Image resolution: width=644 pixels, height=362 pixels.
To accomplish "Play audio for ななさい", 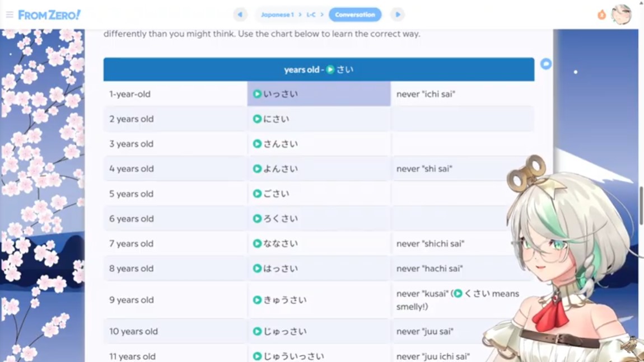I will click(257, 244).
